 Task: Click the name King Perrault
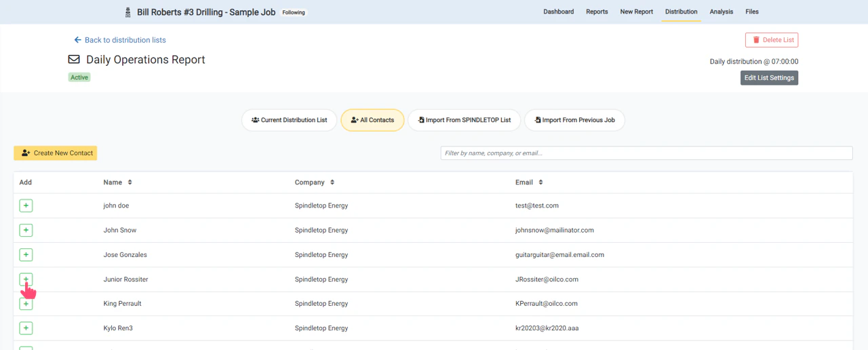click(x=122, y=304)
